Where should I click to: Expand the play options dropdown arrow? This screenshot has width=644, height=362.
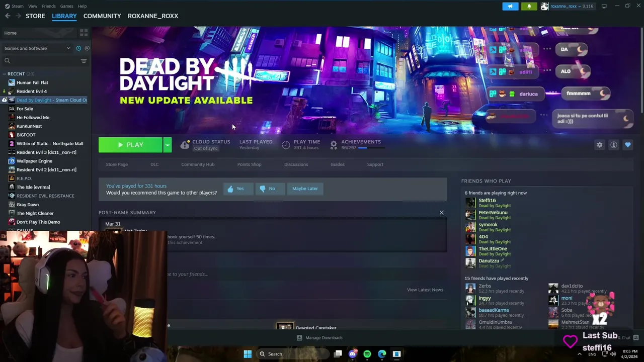(167, 145)
